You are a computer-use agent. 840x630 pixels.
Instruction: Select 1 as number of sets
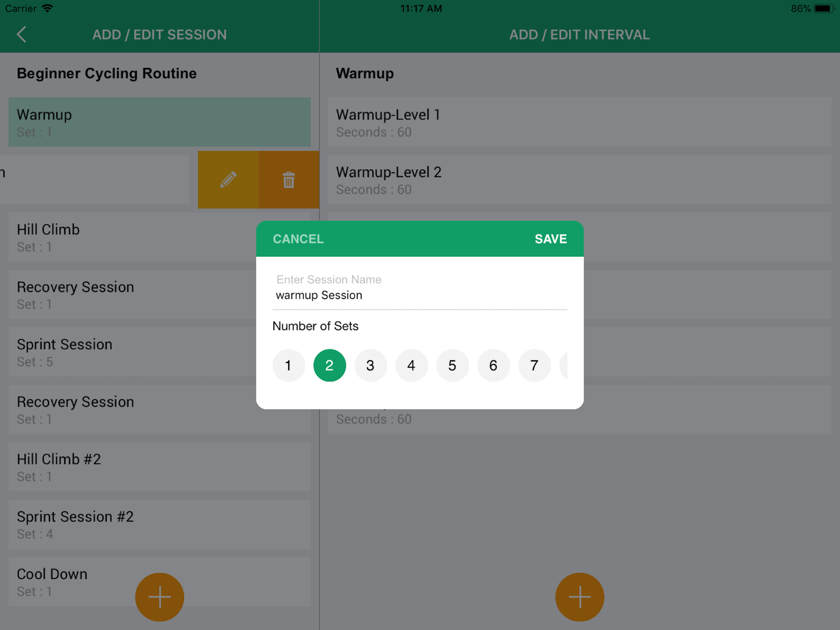click(288, 365)
